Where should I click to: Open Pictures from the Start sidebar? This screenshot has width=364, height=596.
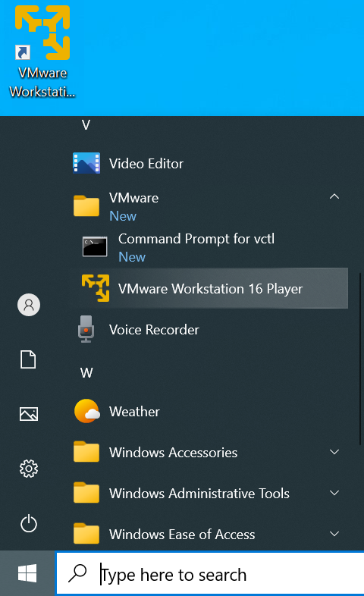(29, 414)
